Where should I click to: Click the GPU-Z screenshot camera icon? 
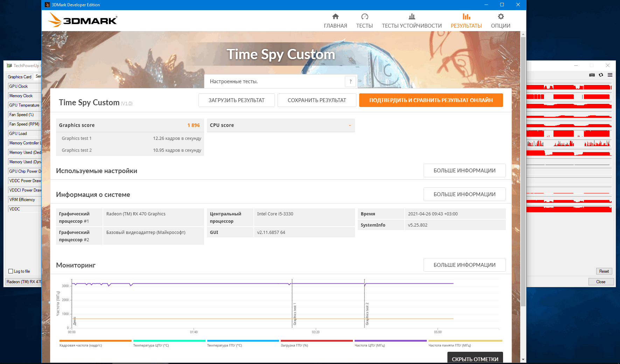click(x=592, y=75)
